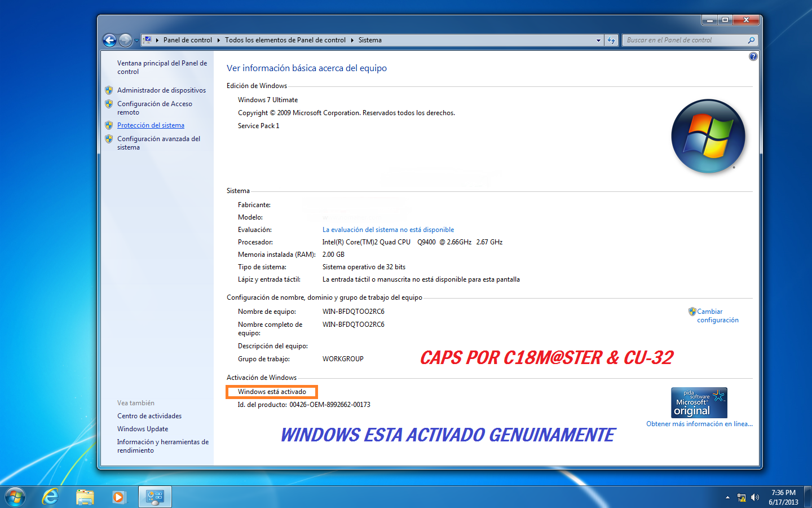The width and height of the screenshot is (812, 508).
Task: Click shield icon beside 'Protección del sistema'
Action: 109,125
